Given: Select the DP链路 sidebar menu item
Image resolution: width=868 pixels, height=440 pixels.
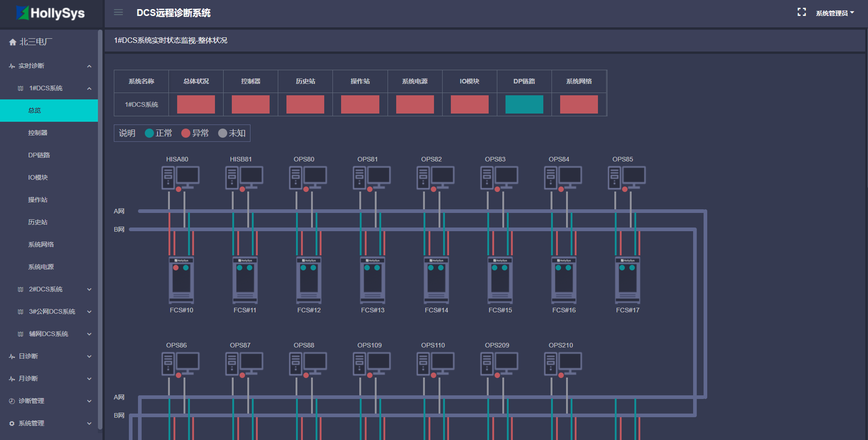Looking at the screenshot, I should tap(39, 155).
